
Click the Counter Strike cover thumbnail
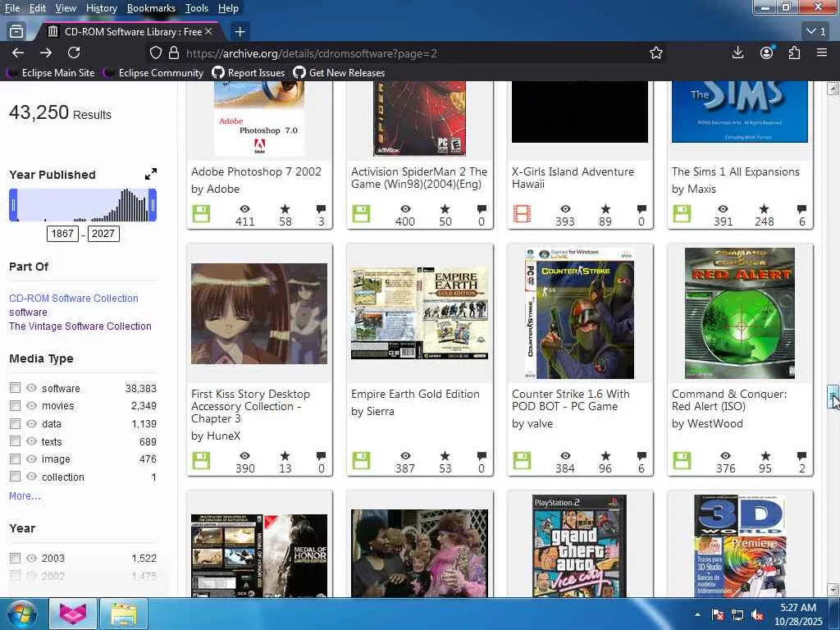[x=580, y=313]
